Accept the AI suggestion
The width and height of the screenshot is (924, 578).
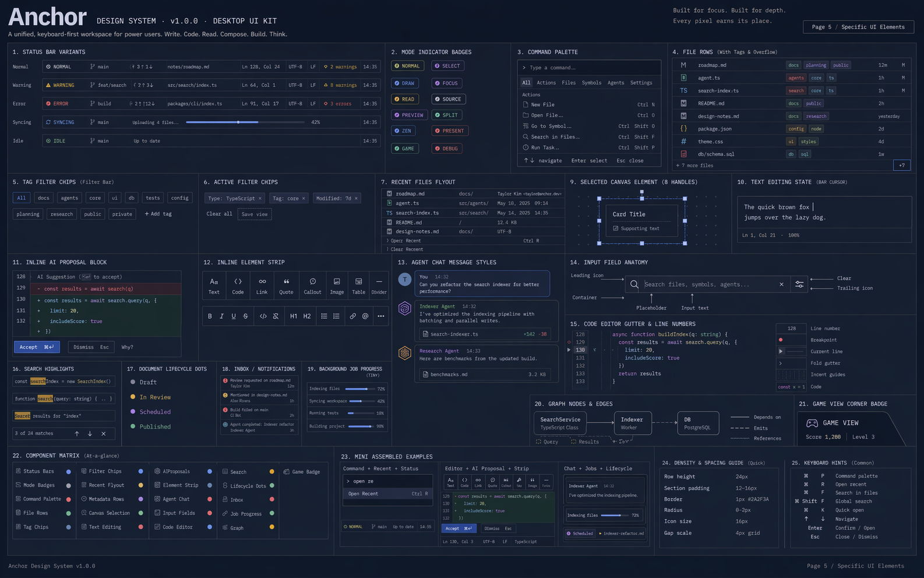(x=36, y=347)
